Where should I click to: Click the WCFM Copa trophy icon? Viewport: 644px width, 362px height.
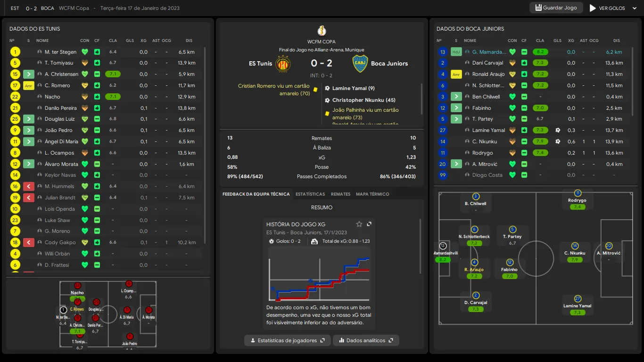tap(322, 32)
